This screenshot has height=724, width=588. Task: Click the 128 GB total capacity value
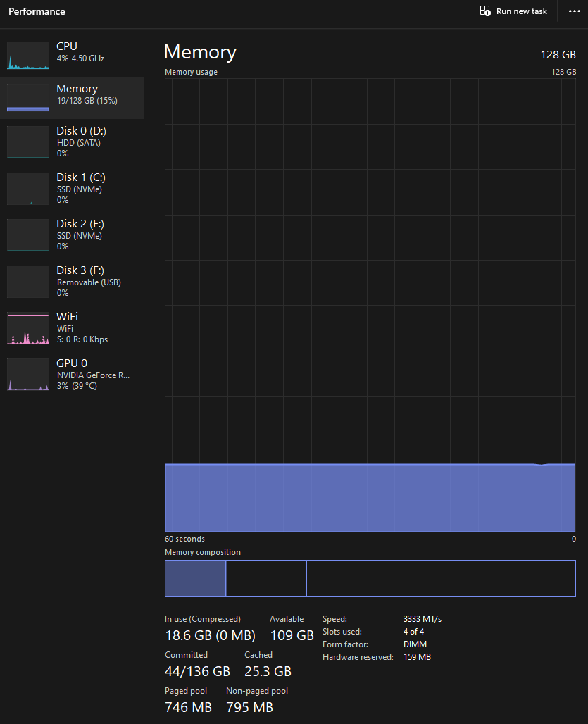point(558,54)
